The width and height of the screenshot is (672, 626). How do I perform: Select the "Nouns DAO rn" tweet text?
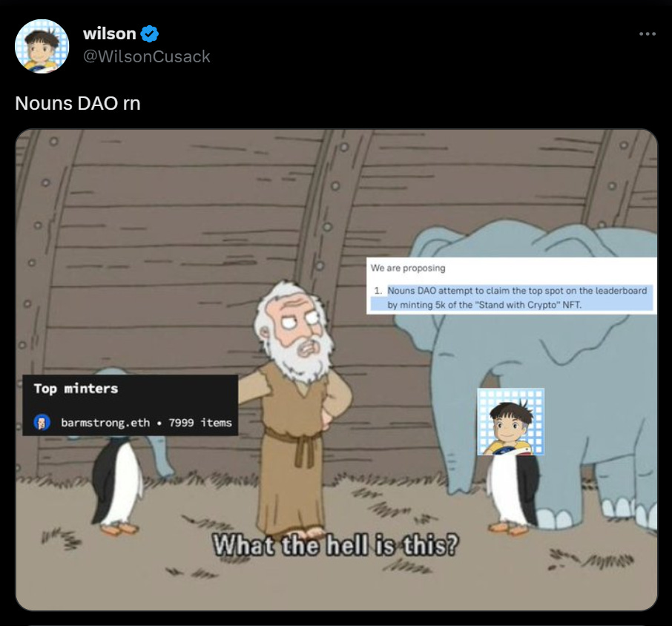pos(78,103)
